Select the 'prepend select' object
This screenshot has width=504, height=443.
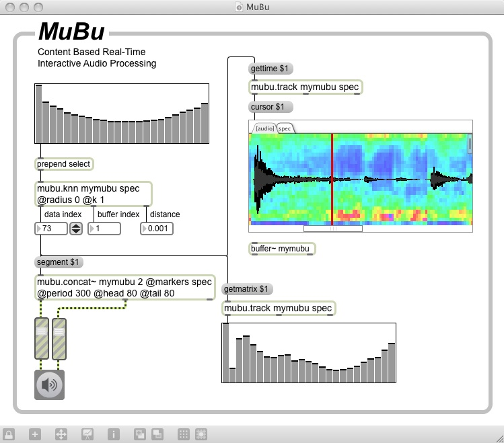coord(64,164)
